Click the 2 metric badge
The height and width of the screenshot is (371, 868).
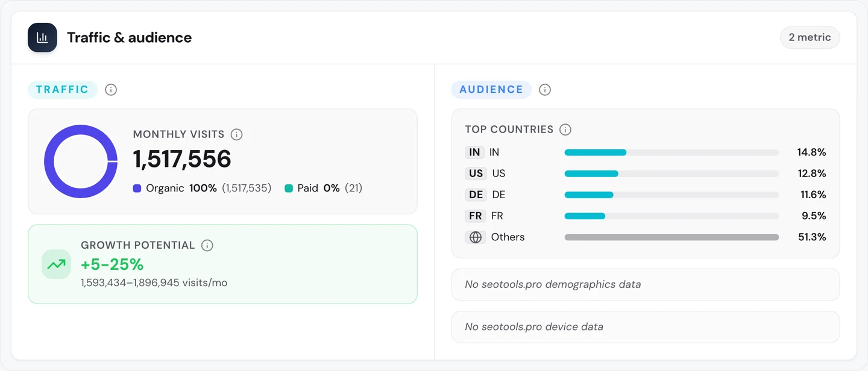pyautogui.click(x=810, y=37)
